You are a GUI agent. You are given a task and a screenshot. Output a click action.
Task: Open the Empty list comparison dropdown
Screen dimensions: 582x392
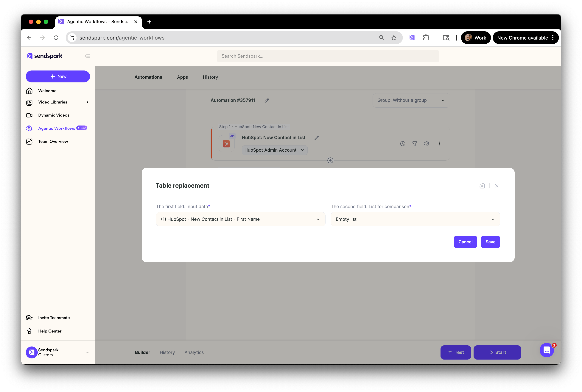pyautogui.click(x=415, y=219)
